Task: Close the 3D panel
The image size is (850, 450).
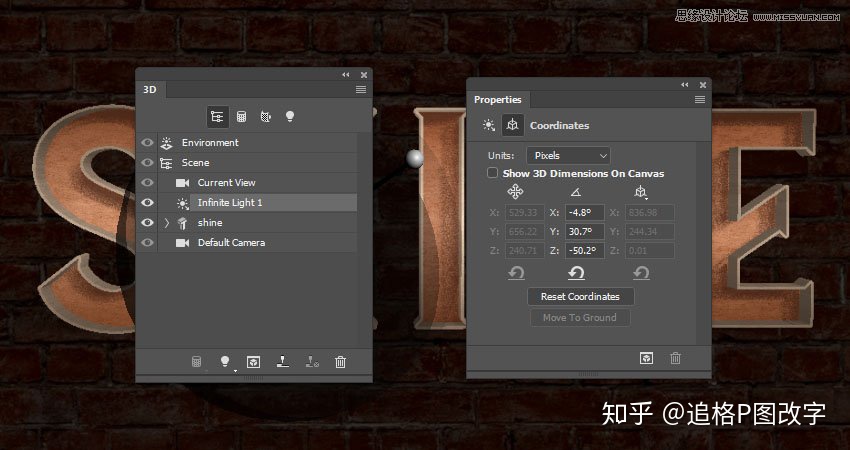Action: coord(364,75)
